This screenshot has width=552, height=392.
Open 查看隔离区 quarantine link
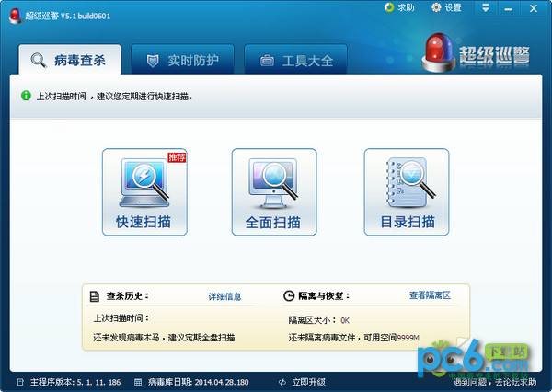coord(430,295)
